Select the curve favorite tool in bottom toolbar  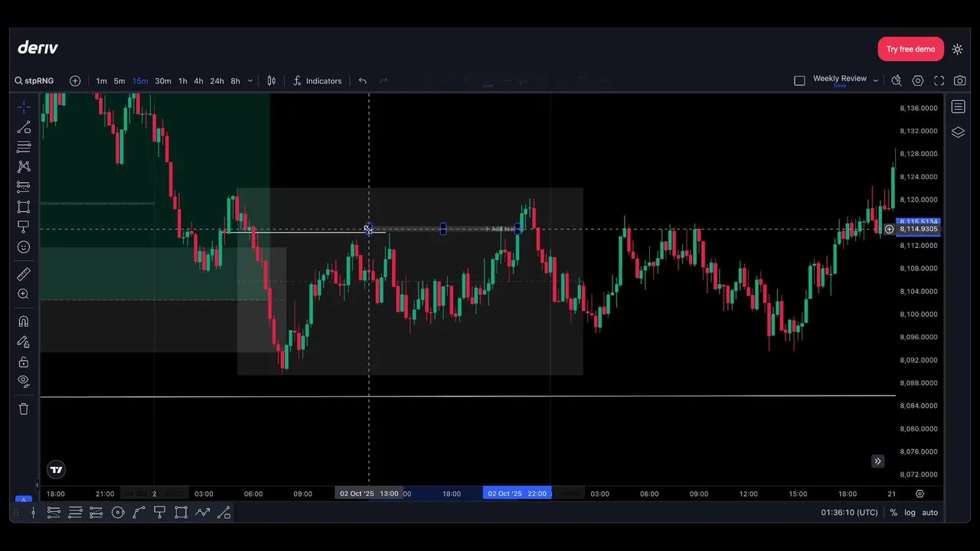pyautogui.click(x=139, y=513)
